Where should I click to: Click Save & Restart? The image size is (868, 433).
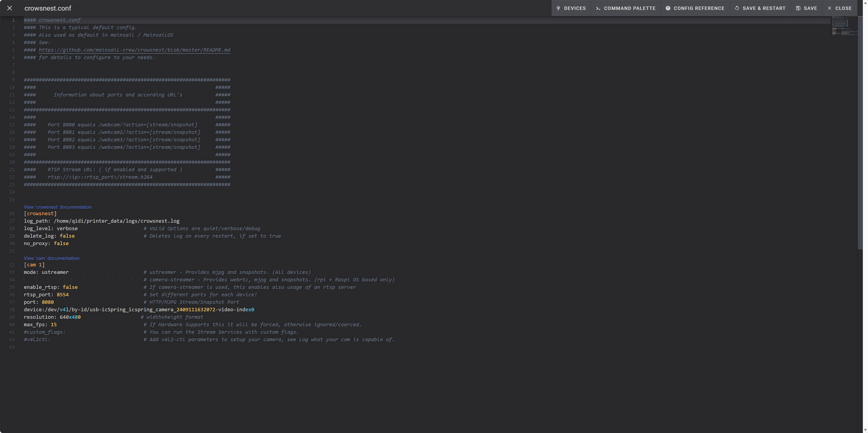pyautogui.click(x=760, y=8)
